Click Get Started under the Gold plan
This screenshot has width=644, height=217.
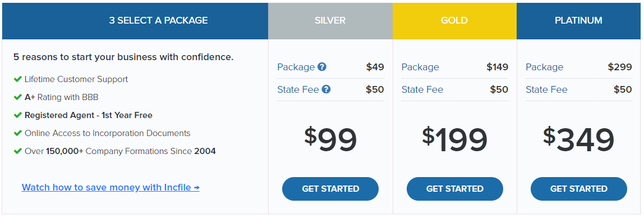coord(454,188)
